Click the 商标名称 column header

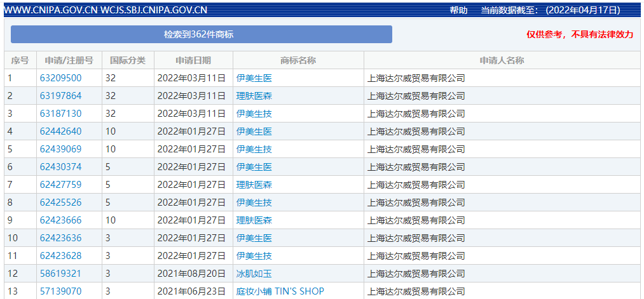(x=298, y=60)
